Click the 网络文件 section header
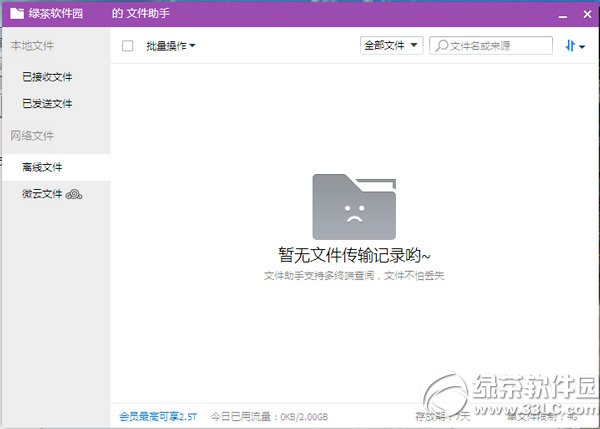The height and width of the screenshot is (429, 600). [32, 135]
